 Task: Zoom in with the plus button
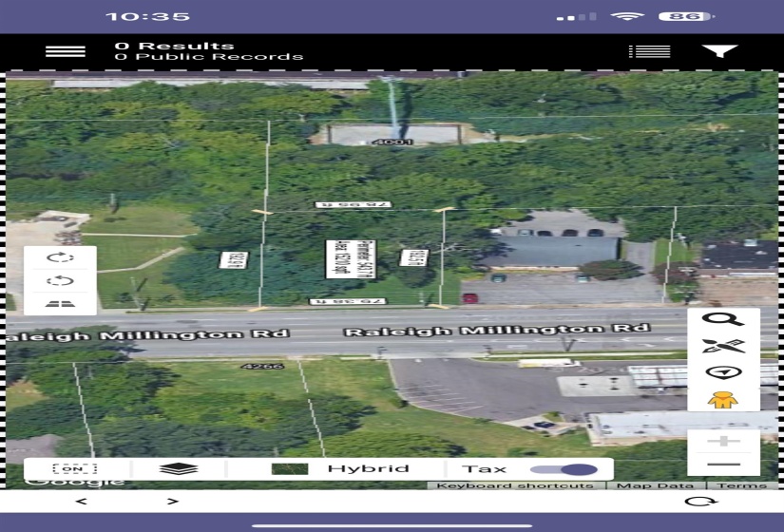pos(723,442)
